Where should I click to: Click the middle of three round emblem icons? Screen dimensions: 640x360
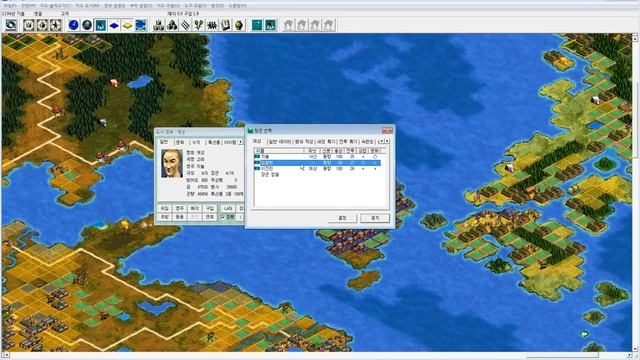point(42,25)
